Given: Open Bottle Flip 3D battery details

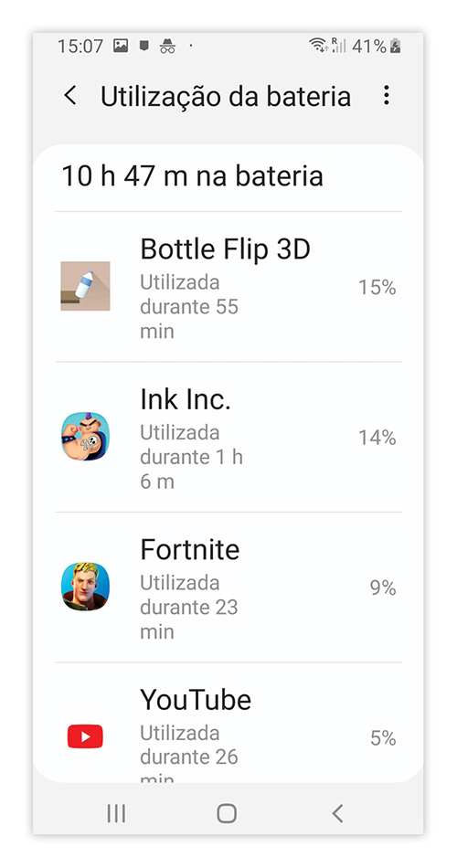Looking at the screenshot, I should point(228,287).
